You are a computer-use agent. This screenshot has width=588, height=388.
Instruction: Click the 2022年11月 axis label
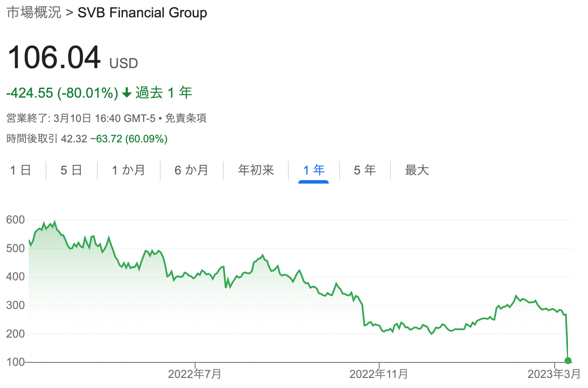coord(379,374)
